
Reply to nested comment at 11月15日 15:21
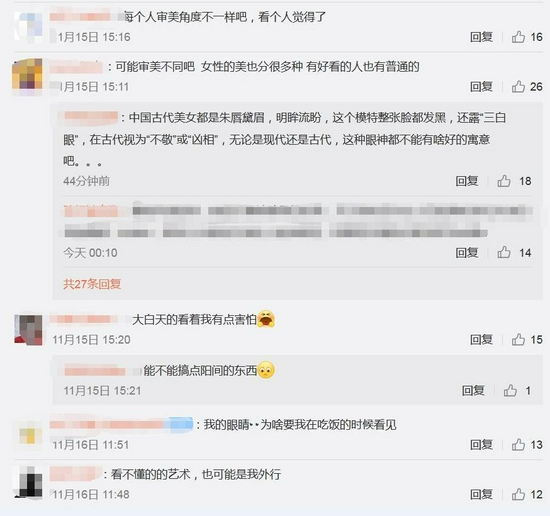(473, 390)
